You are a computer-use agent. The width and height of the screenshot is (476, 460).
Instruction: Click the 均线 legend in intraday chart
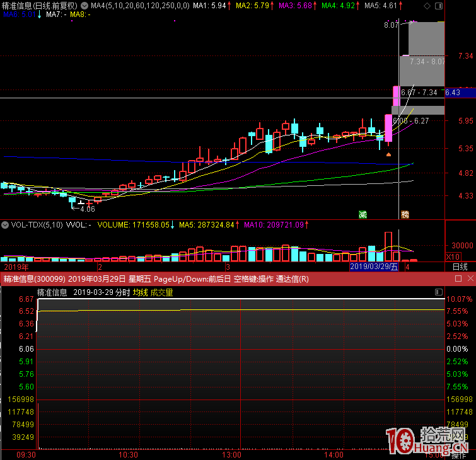[x=140, y=292]
